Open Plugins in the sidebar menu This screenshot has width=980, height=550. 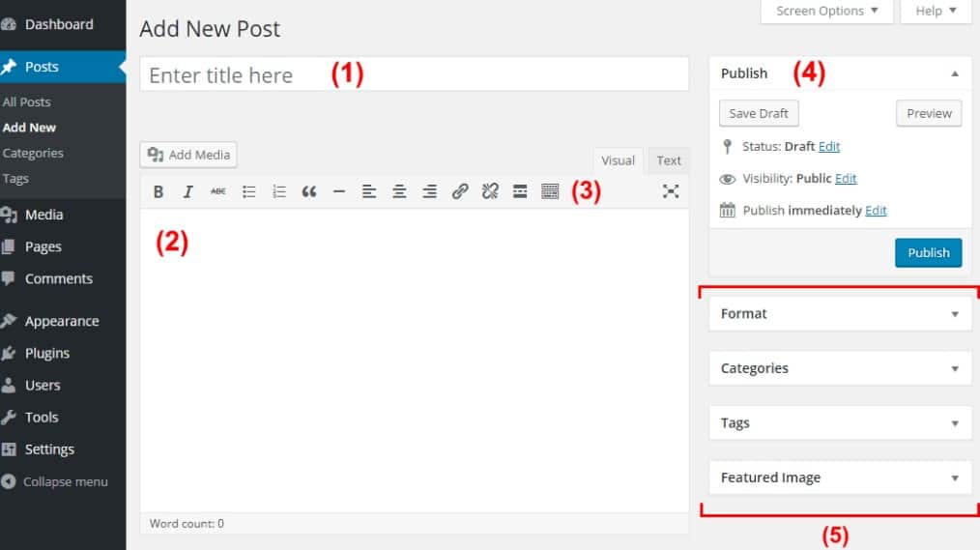coord(46,353)
